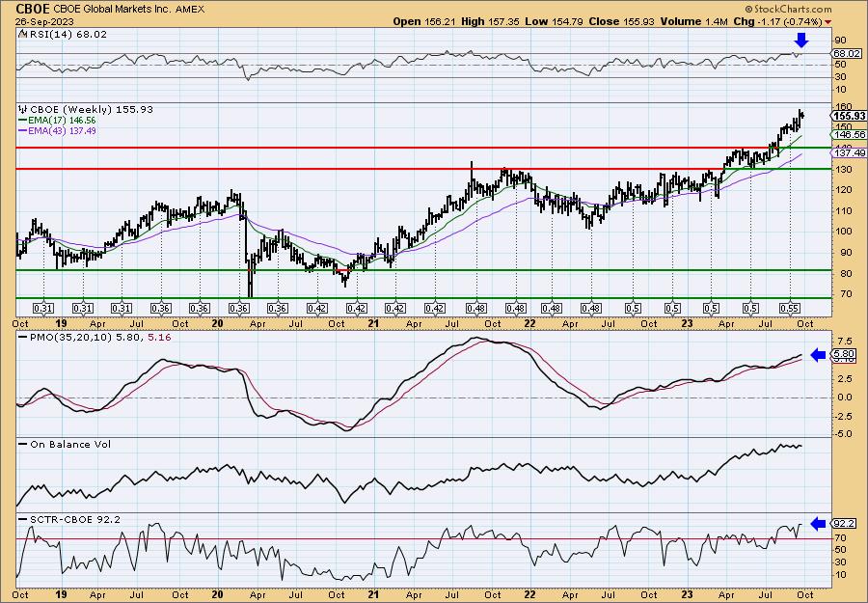868x603 pixels.
Task: Click the price-bar icon before RSI(14)
Action: tap(22, 35)
